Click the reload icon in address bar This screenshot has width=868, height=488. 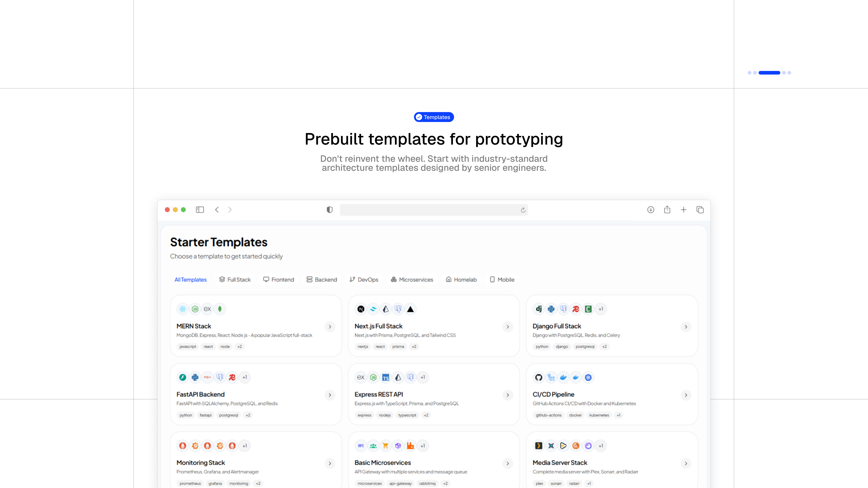click(x=523, y=210)
